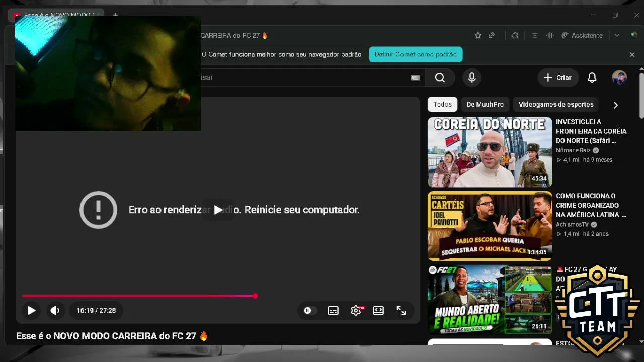This screenshot has width=644, height=362.
Task: Mute the video volume speaker icon
Action: [55, 311]
